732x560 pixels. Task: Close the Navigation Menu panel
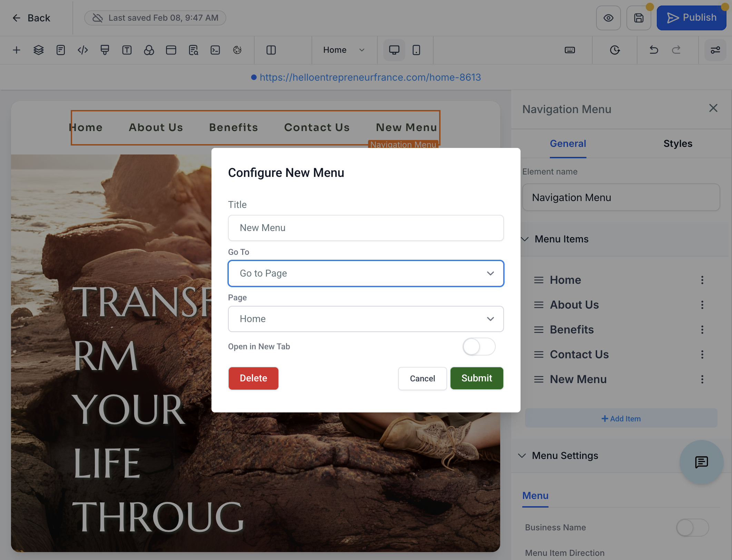tap(713, 108)
